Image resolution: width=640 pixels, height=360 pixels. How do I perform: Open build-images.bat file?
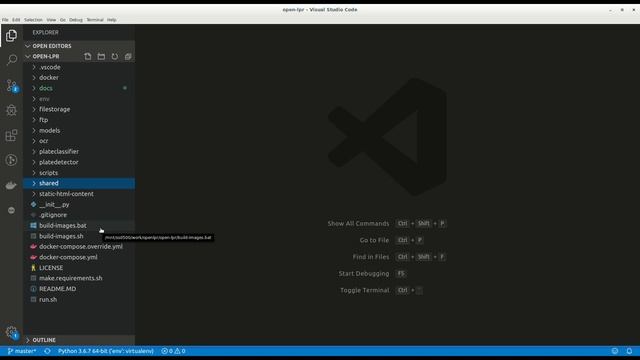click(79, 226)
